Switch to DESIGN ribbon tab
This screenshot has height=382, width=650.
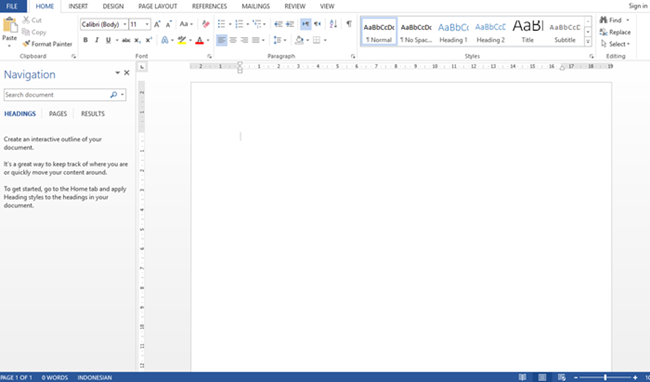pyautogui.click(x=113, y=6)
